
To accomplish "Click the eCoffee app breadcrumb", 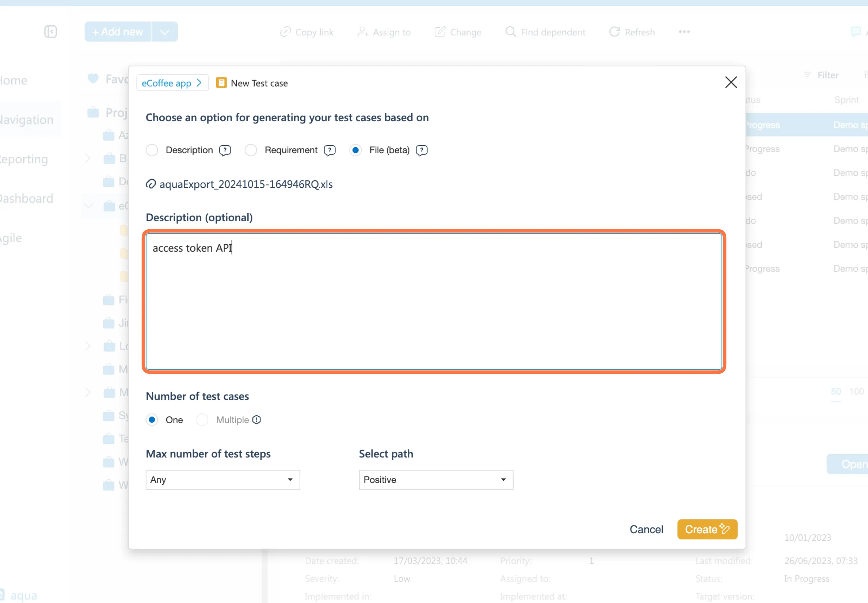I will [172, 83].
